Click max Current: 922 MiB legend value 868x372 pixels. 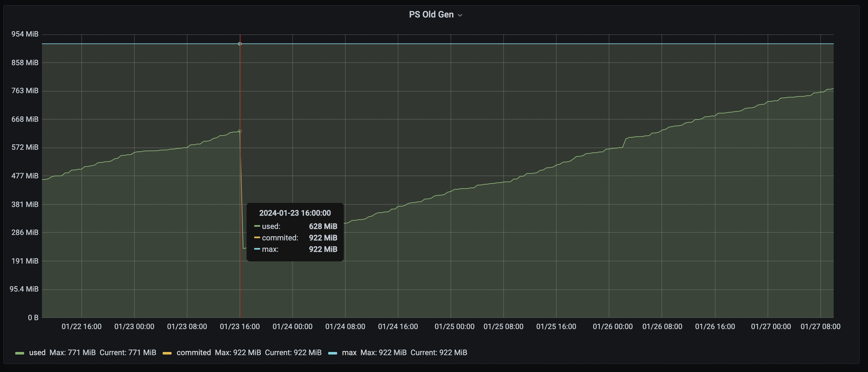coord(439,352)
